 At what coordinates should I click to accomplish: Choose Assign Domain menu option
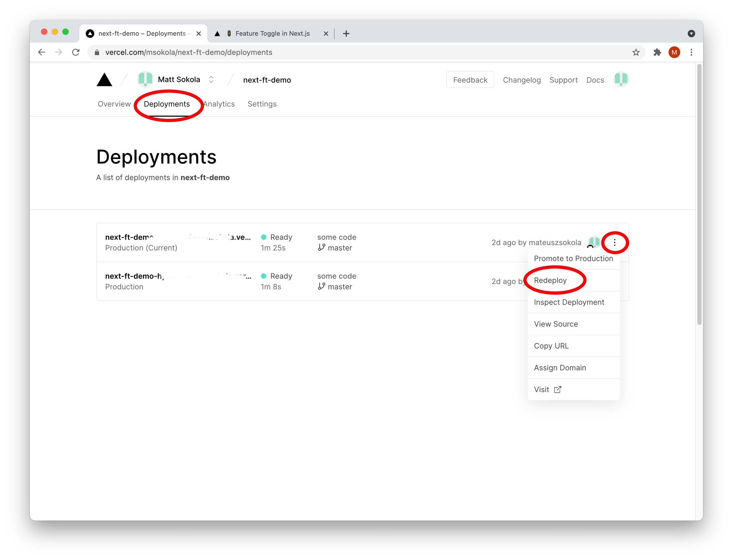tap(574, 368)
